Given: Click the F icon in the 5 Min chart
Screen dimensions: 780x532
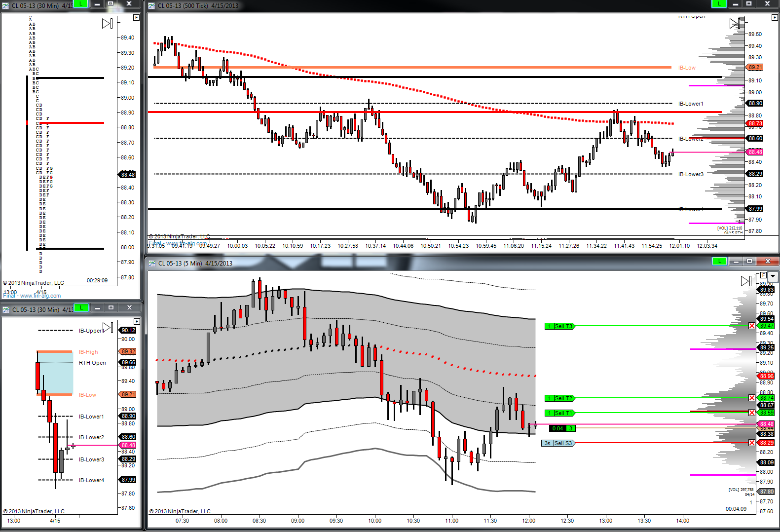Looking at the screenshot, I should pyautogui.click(x=763, y=275).
